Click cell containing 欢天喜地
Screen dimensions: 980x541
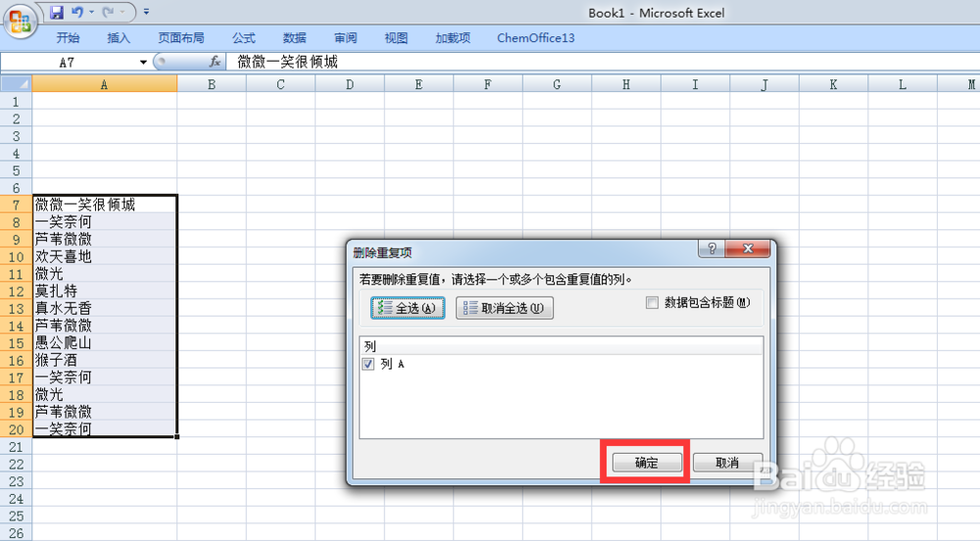(x=105, y=257)
